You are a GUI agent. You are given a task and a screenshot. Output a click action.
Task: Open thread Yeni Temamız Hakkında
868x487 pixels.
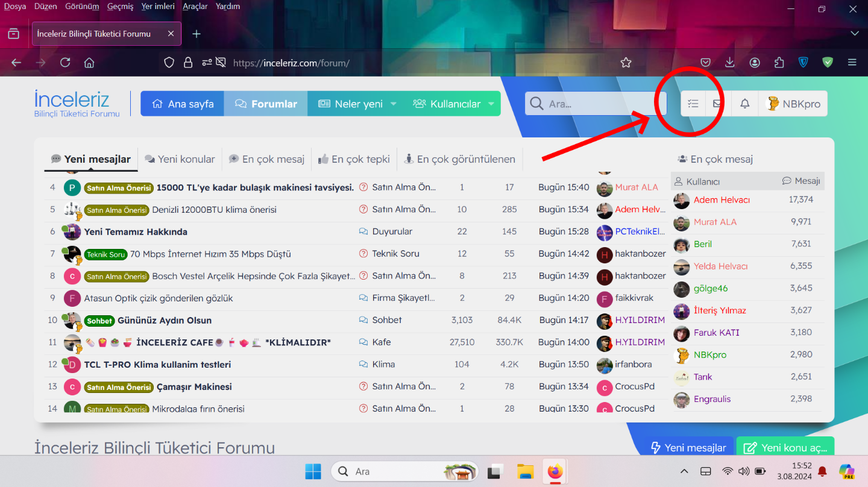coord(136,232)
